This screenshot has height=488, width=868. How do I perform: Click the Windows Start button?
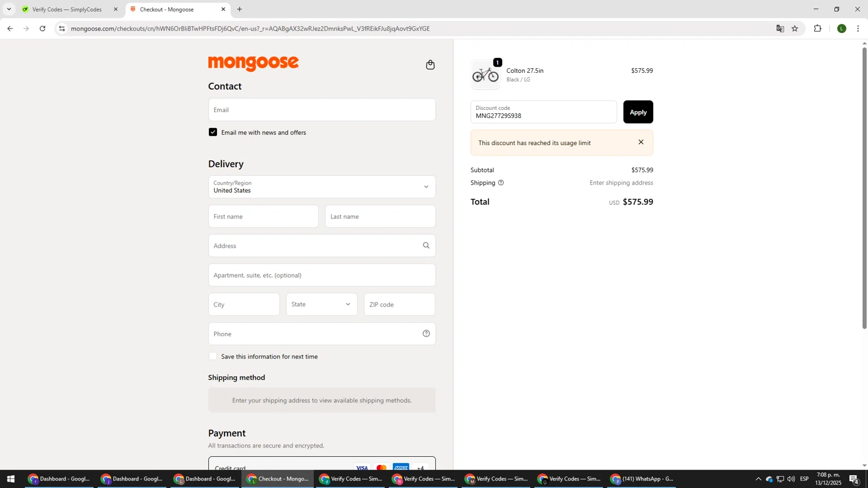point(10,479)
